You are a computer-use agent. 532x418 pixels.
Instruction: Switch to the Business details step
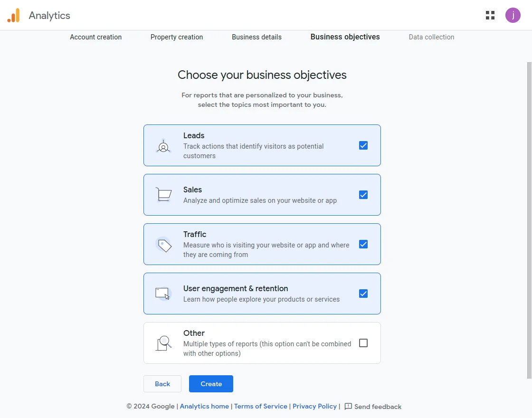tap(256, 37)
